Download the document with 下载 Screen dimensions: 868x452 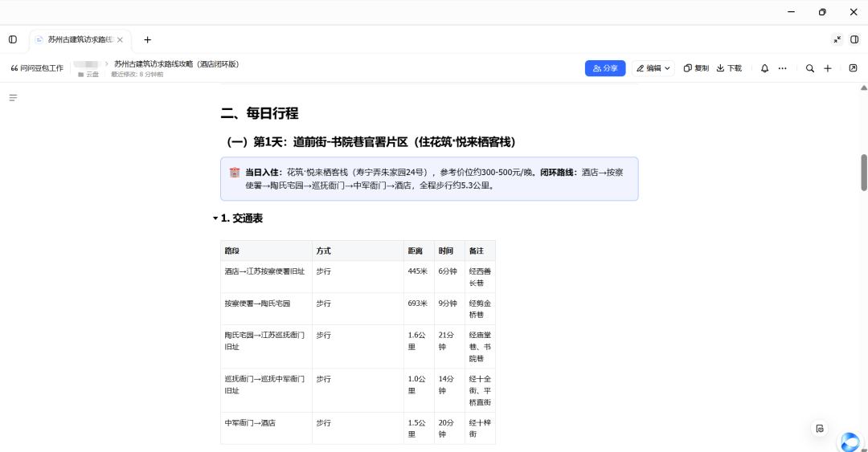(729, 68)
